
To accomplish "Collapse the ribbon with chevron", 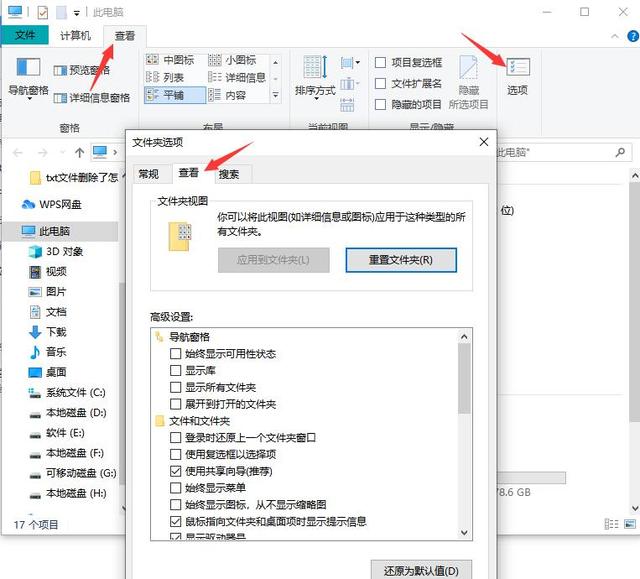I will pos(615,36).
